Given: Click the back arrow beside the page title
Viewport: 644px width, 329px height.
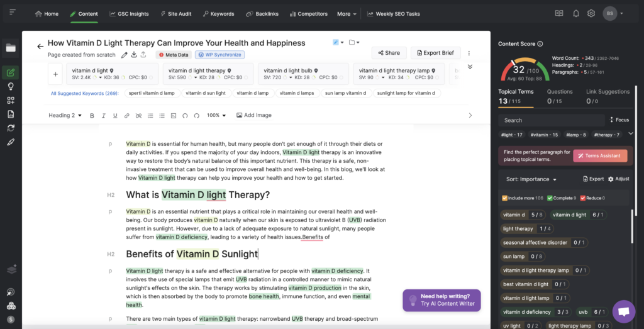Looking at the screenshot, I should [x=40, y=46].
